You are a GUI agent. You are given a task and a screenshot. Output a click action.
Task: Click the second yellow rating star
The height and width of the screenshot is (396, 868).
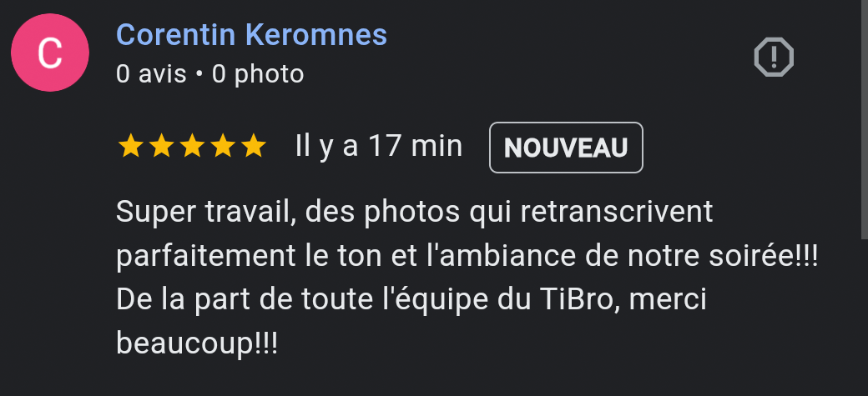(161, 147)
